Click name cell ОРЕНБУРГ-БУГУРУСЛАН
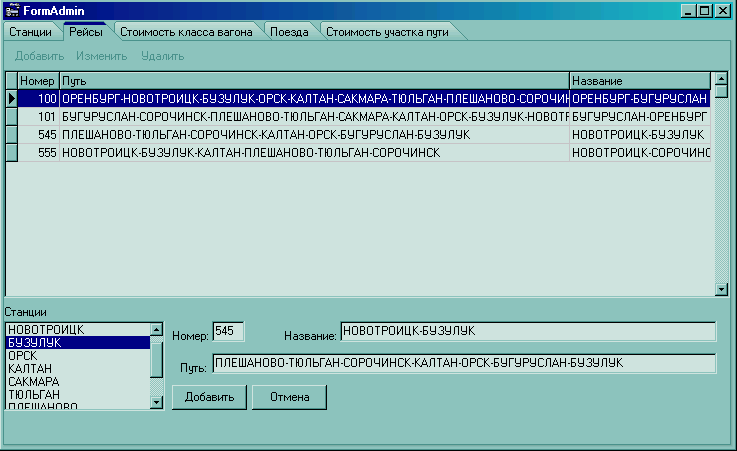Image resolution: width=737 pixels, height=451 pixels. tap(640, 98)
